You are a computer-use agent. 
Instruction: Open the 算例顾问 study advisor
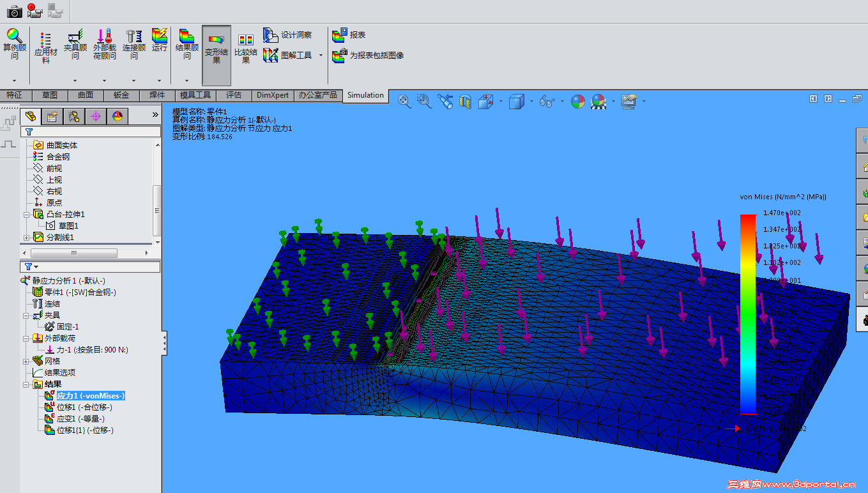15,44
